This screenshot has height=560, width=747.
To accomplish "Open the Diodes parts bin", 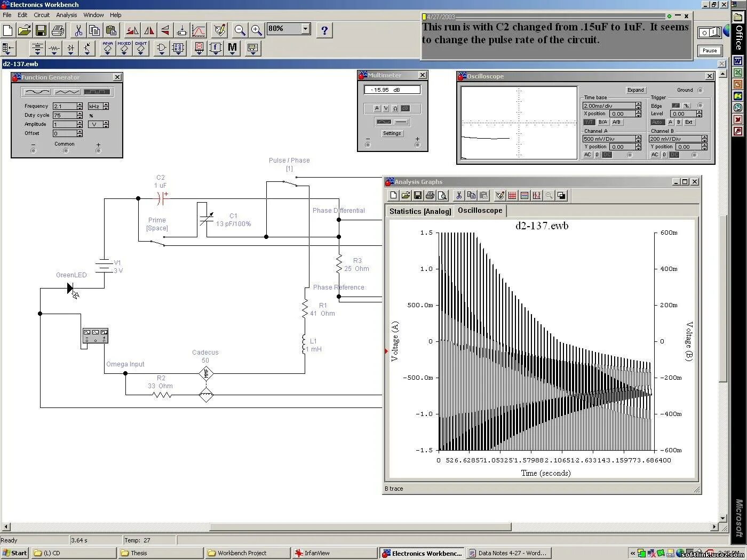I will click(x=70, y=49).
